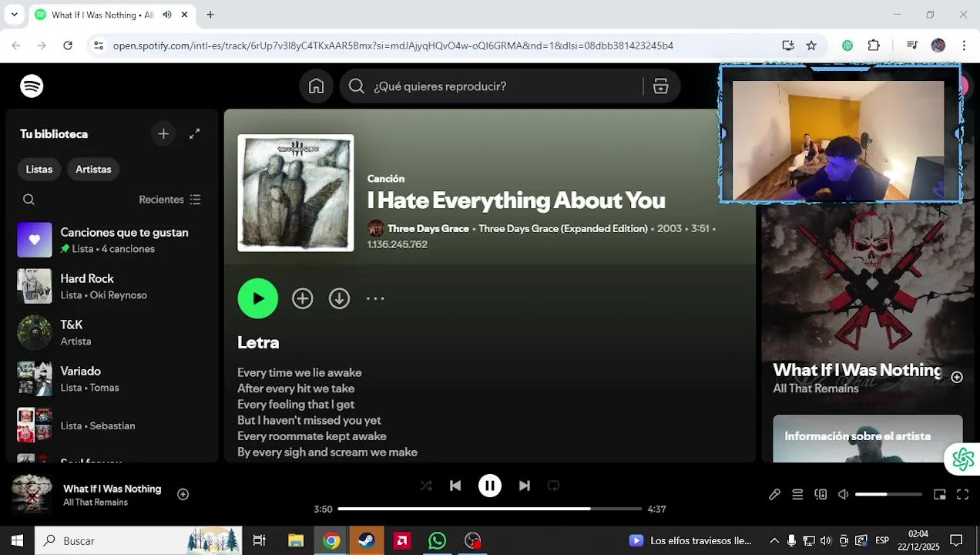Screen dimensions: 980x555
Task: Click the floating ChatGPT extension bubble
Action: [963, 459]
